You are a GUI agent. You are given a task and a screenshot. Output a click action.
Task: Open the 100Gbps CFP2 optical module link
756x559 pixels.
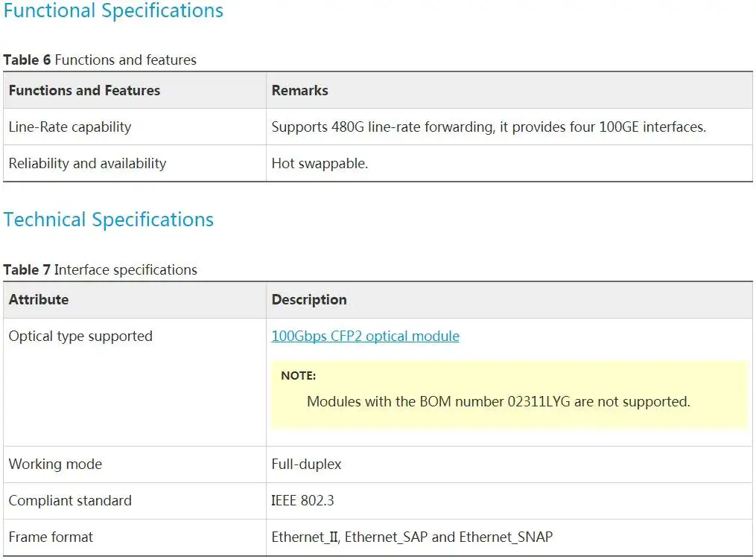[x=365, y=336]
